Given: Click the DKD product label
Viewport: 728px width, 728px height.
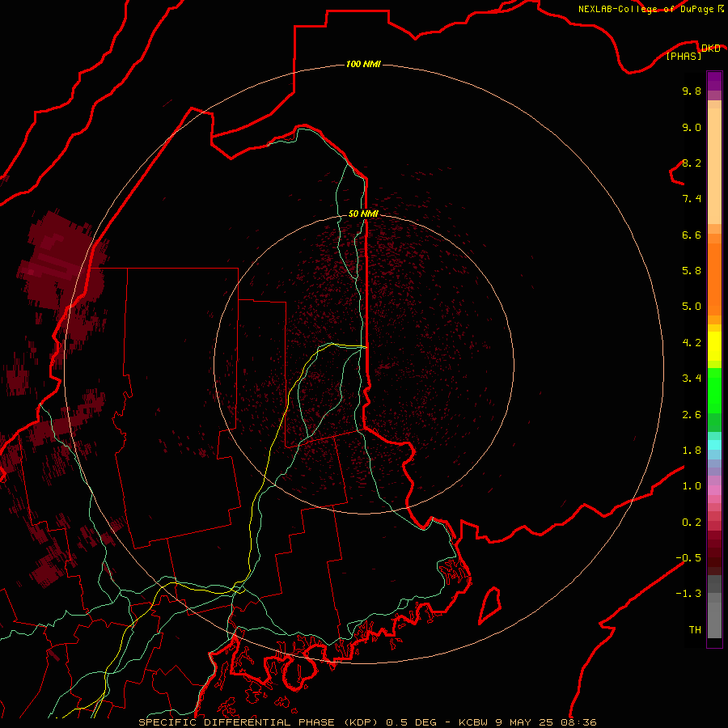Looking at the screenshot, I should (x=710, y=49).
